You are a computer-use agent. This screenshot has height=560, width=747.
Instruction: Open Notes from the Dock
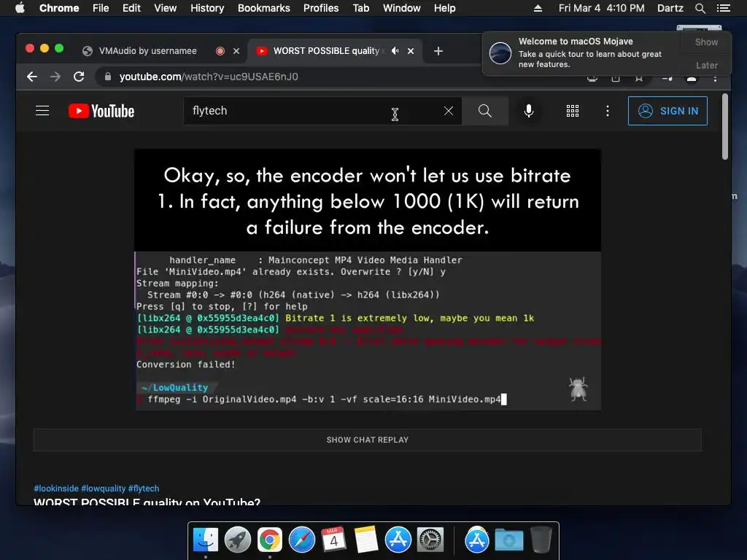[366, 540]
